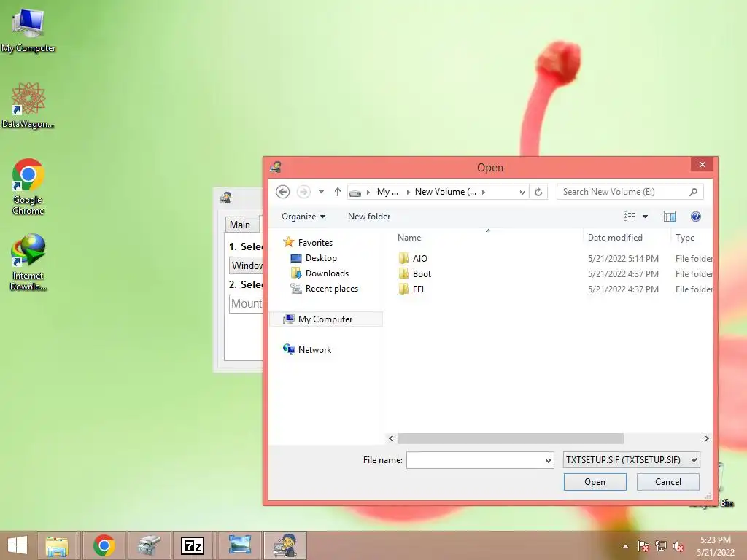Toggle the preview pane
Screen dimensions: 747x560
click(x=670, y=217)
